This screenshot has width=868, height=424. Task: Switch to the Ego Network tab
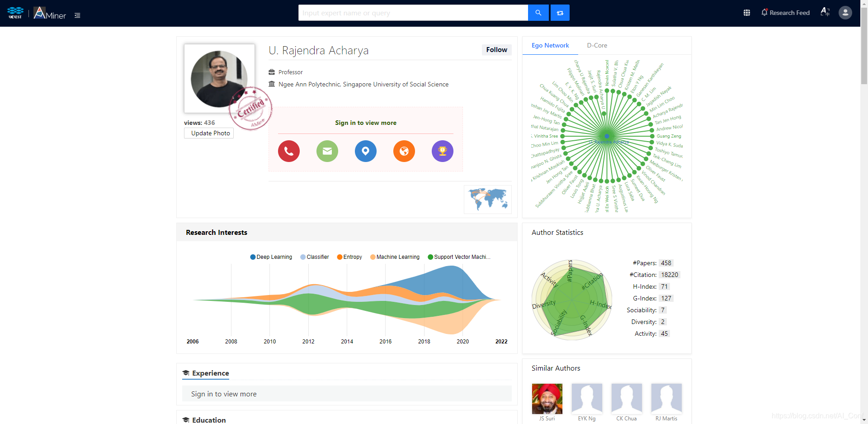point(550,45)
